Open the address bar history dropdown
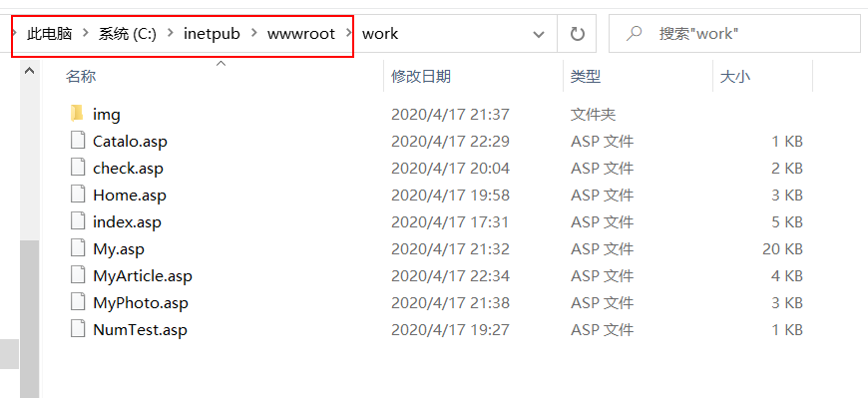 [538, 34]
